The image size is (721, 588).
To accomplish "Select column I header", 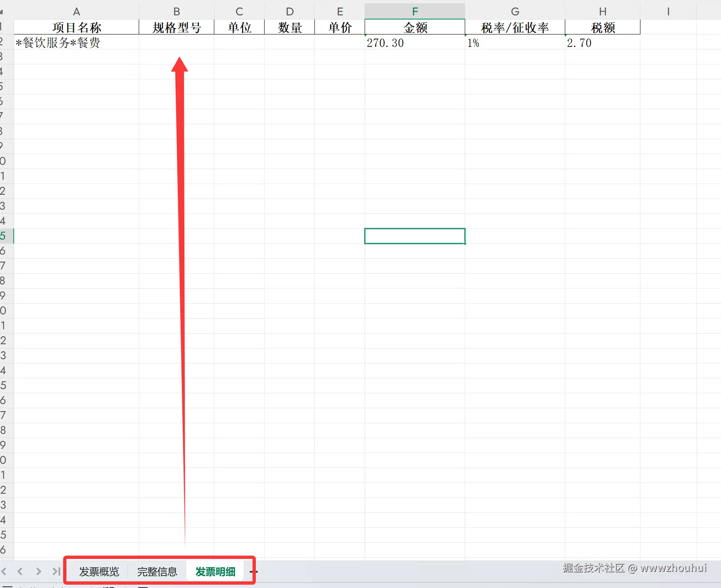I will click(x=668, y=12).
